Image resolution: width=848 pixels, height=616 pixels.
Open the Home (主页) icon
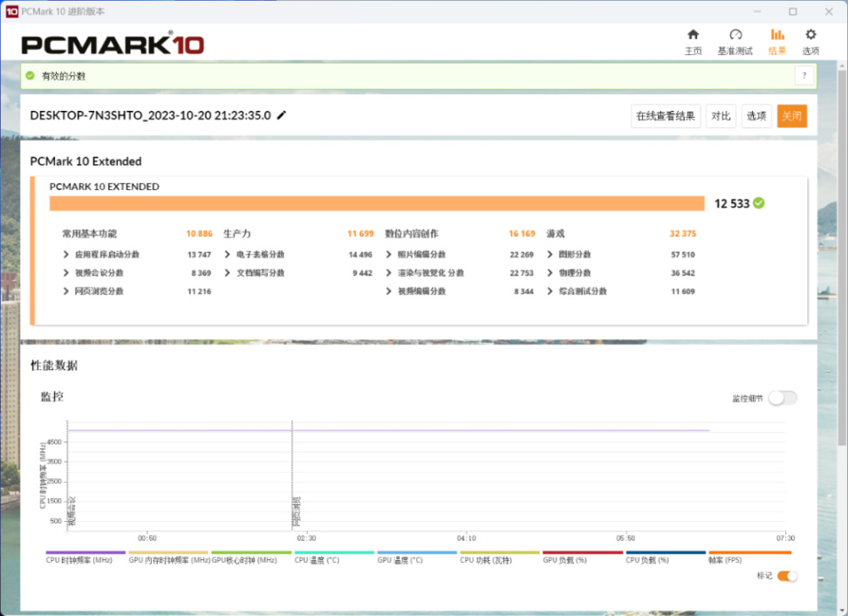693,35
